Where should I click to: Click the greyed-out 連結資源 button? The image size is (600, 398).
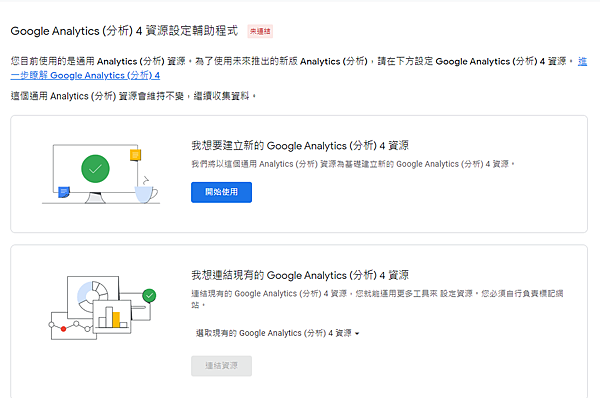click(x=222, y=366)
